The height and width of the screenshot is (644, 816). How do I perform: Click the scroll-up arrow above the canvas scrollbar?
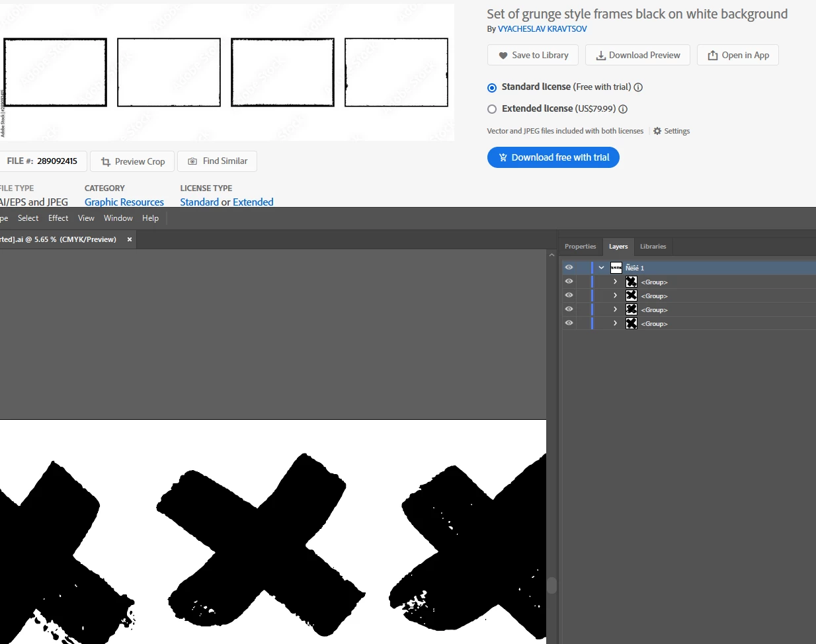tap(552, 255)
